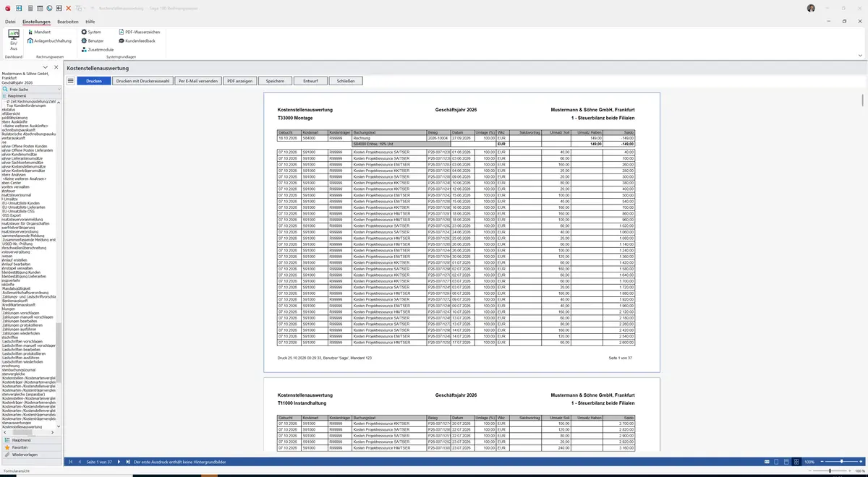Viewport: 868px width, 477px height.
Task: Switch to multi-page grid view in status bar
Action: (x=797, y=462)
